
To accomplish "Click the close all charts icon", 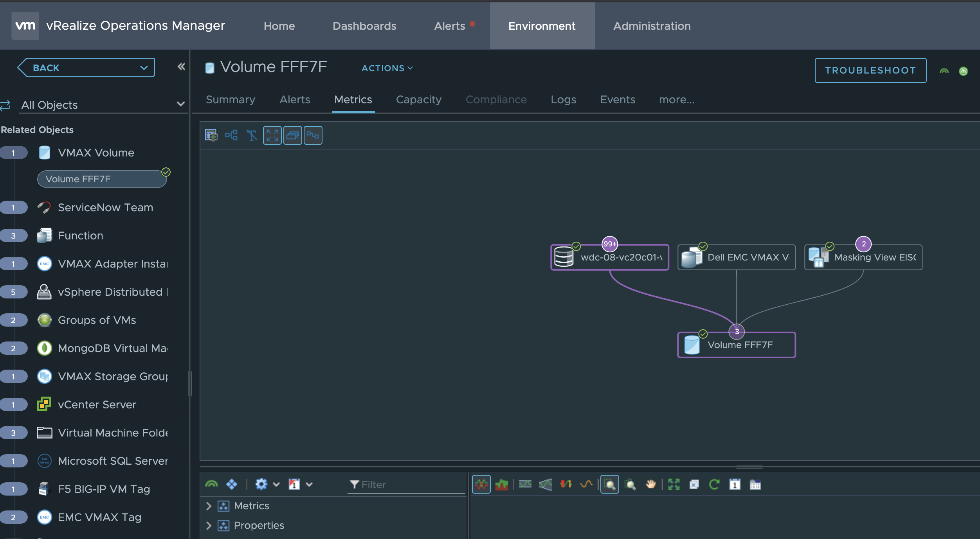I will click(x=694, y=484).
